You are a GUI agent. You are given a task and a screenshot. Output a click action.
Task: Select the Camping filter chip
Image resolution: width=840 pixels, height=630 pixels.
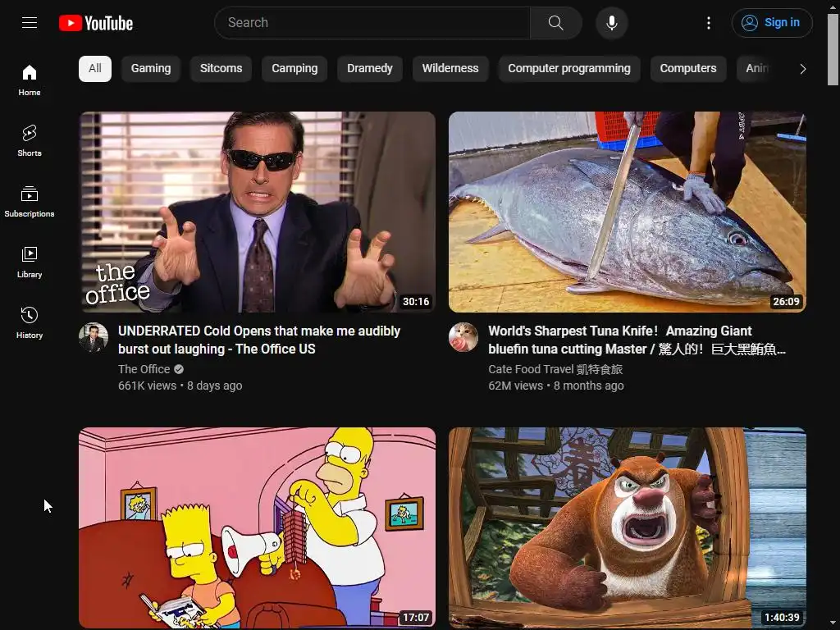tap(294, 69)
